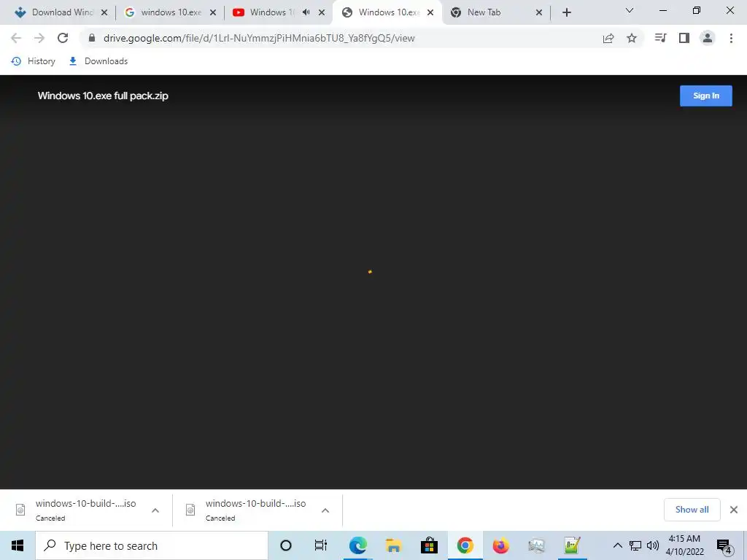Viewport: 747px width, 560px height.
Task: Open the volume tray icon
Action: click(x=653, y=545)
